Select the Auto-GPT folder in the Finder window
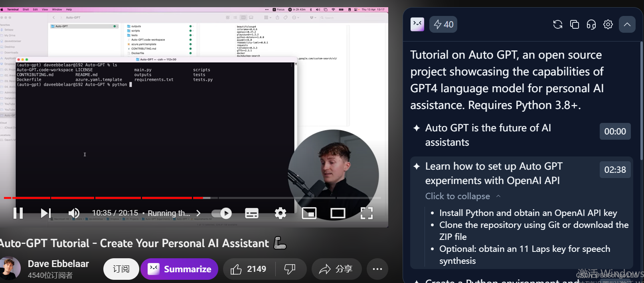The height and width of the screenshot is (283, 644). [84, 26]
